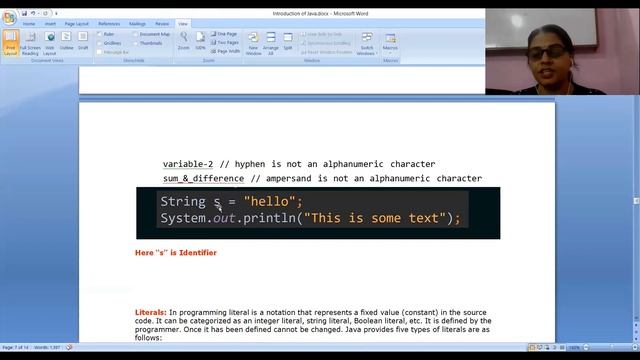Open the Macros dropdown
640x360 pixels.
390,44
